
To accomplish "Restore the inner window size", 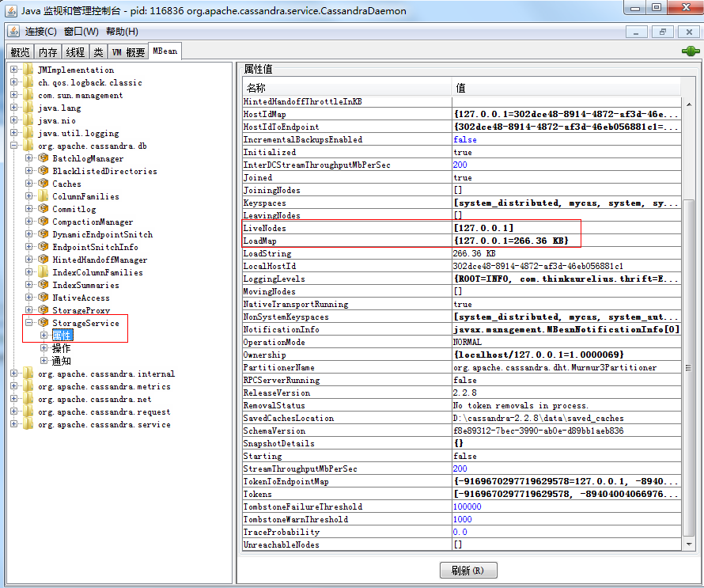I will coord(663,32).
